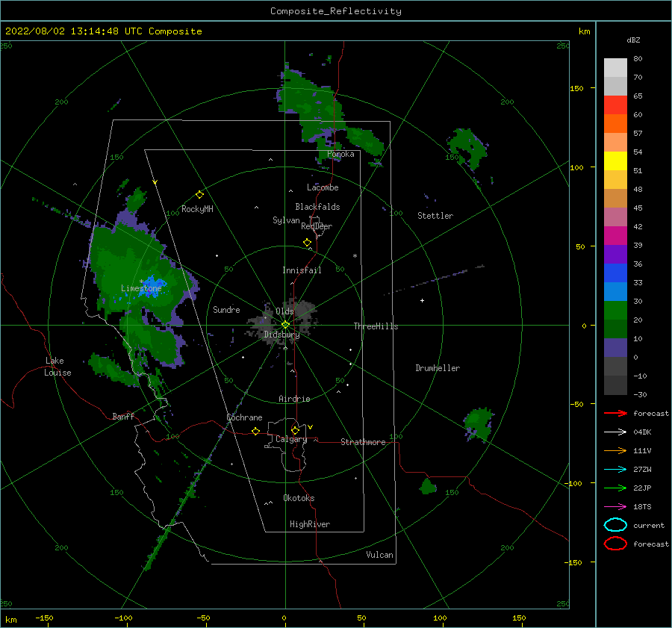Click the red forecast arrow legend icon

615,413
